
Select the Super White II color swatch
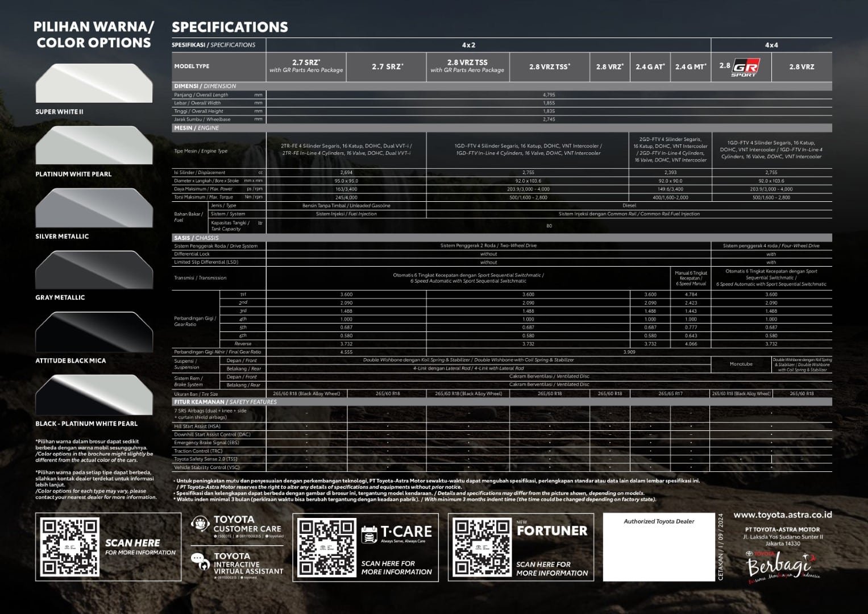94,83
